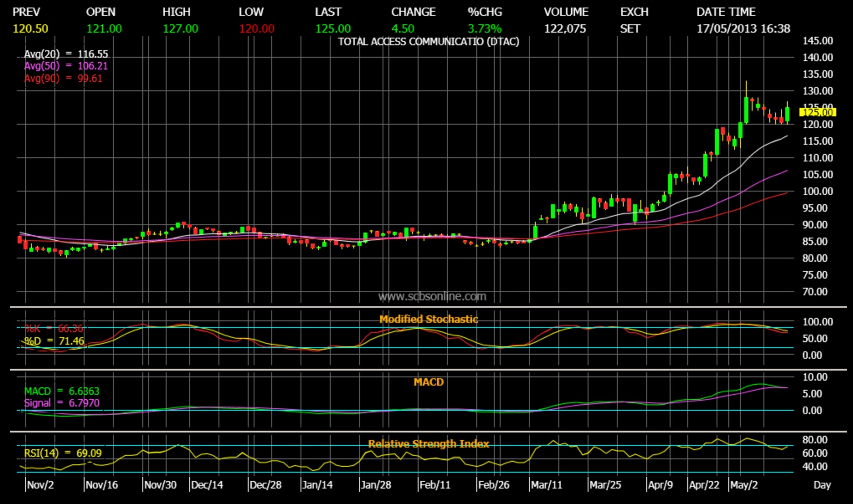853x504 pixels.
Task: Click the 50.00 stochastic axis label
Action: pos(815,338)
